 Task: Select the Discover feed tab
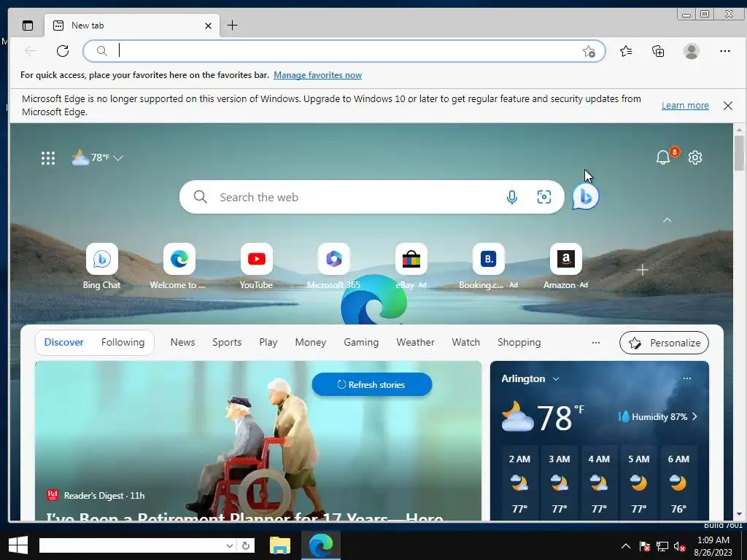(x=64, y=343)
